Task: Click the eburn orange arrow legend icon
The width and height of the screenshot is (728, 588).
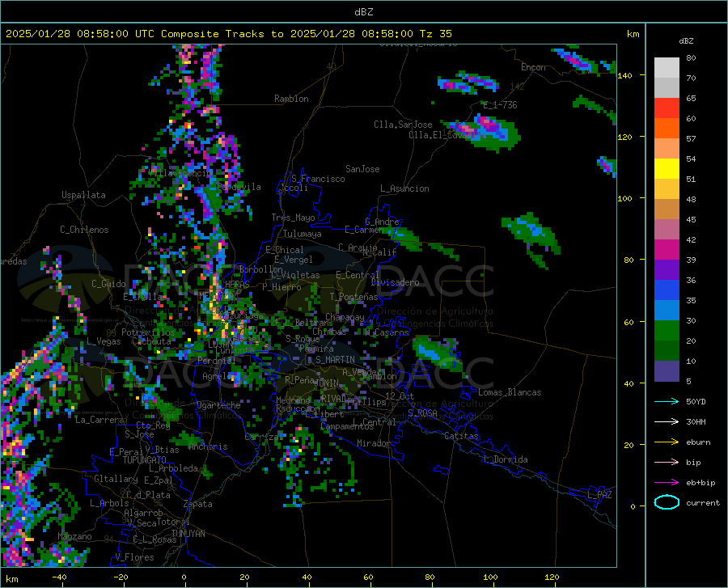Action: [667, 442]
